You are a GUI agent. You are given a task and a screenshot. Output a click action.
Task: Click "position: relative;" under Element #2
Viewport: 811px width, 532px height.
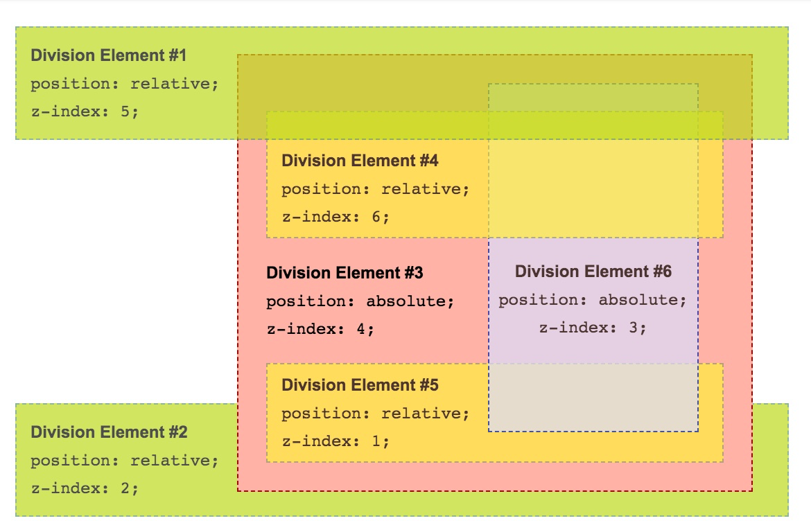[x=124, y=461]
